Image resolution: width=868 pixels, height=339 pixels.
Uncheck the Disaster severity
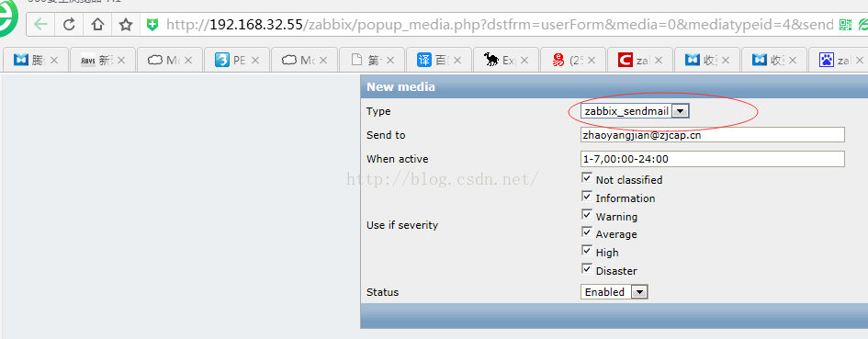click(x=587, y=269)
